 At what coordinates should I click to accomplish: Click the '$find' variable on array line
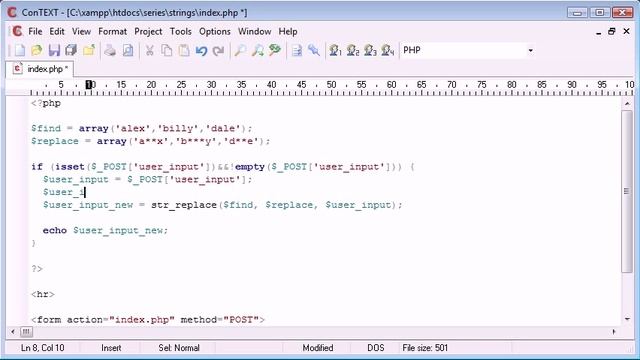click(x=46, y=129)
